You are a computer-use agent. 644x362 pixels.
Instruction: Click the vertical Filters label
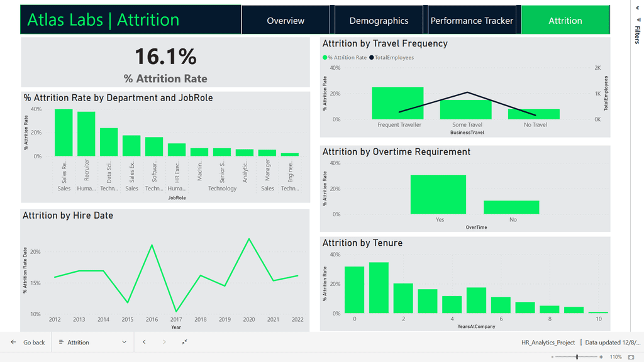point(638,35)
